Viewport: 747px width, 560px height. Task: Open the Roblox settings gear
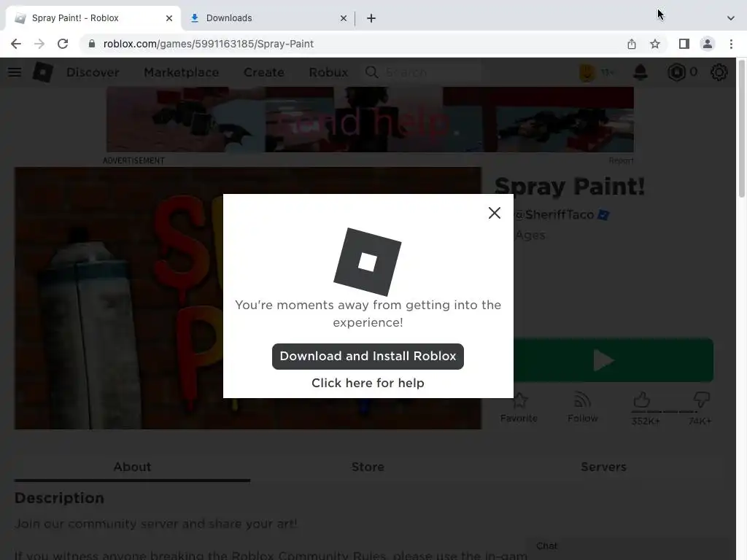pos(719,72)
